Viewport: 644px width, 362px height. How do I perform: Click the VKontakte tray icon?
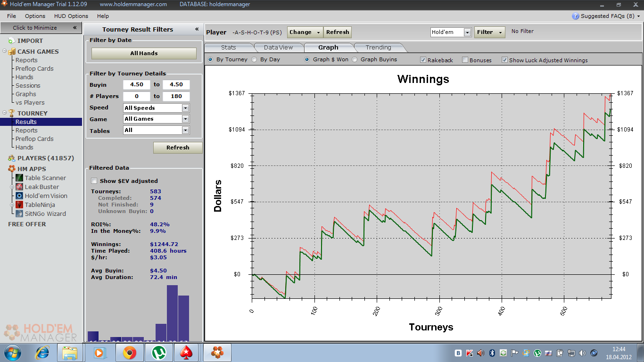pos(458,353)
